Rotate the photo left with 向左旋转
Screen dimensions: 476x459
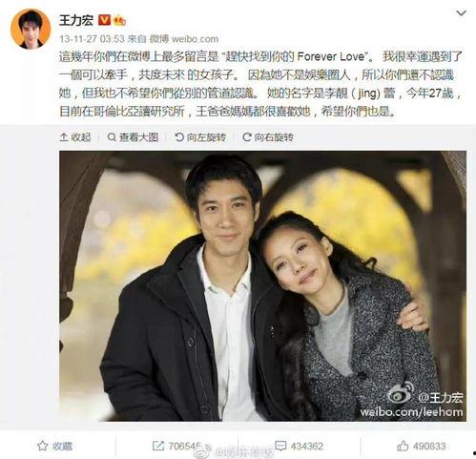(200, 137)
